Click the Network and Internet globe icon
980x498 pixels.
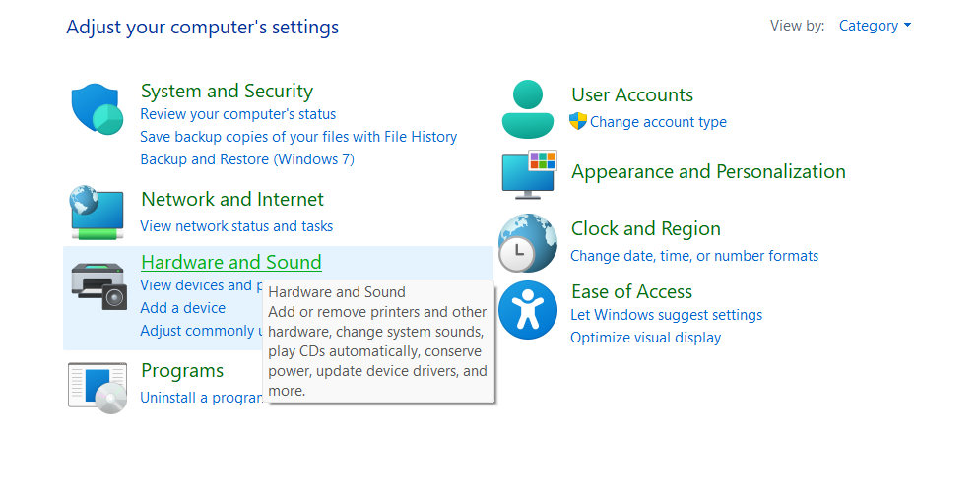pyautogui.click(x=97, y=212)
